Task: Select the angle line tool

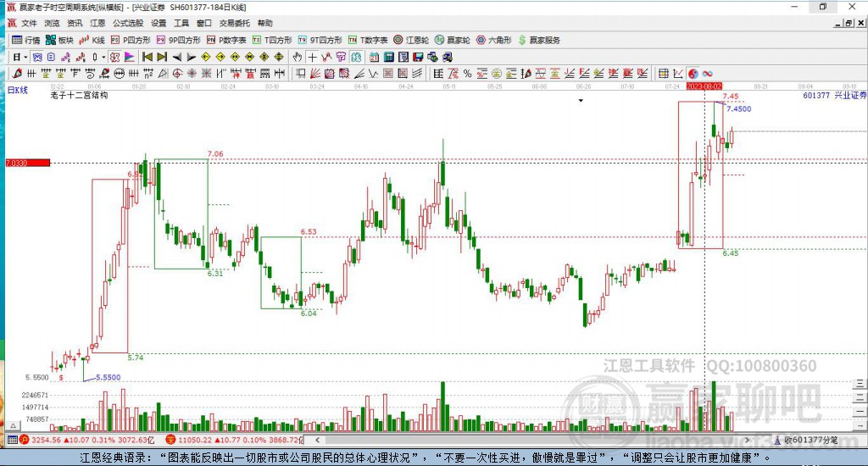Action: coord(359,73)
